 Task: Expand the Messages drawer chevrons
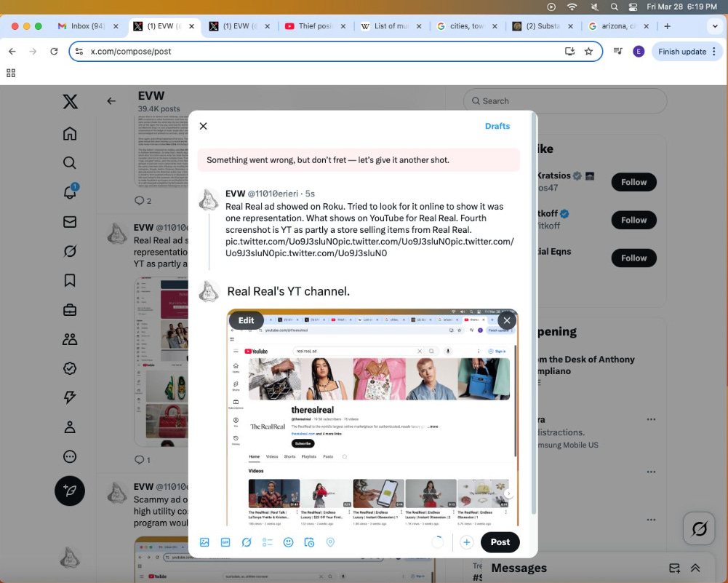pos(695,568)
